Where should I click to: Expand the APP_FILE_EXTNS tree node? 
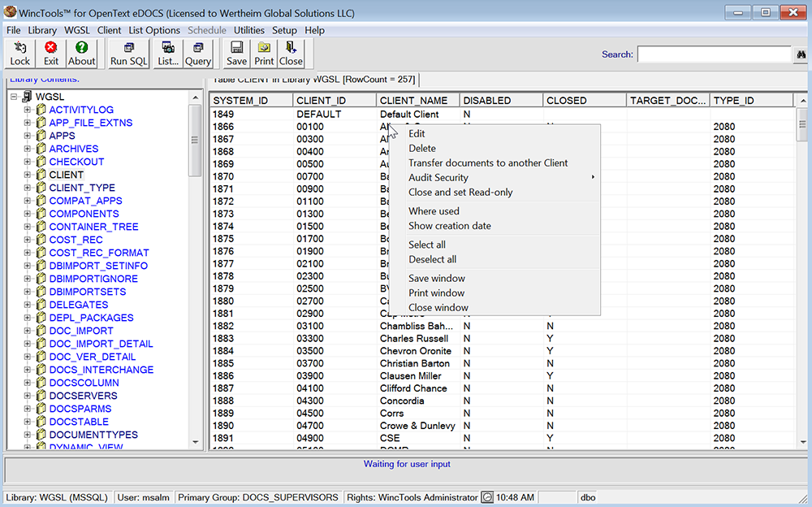[x=28, y=123]
